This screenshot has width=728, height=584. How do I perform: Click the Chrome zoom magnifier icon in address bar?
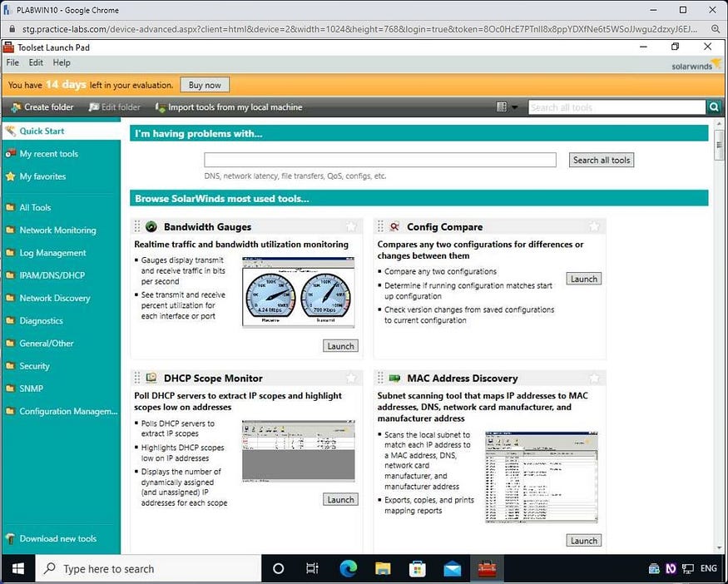coord(716,29)
